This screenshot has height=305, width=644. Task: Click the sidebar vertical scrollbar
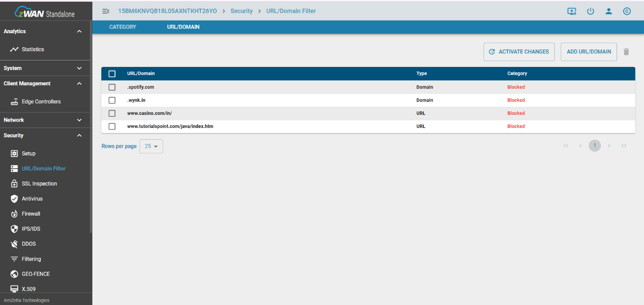[91, 126]
